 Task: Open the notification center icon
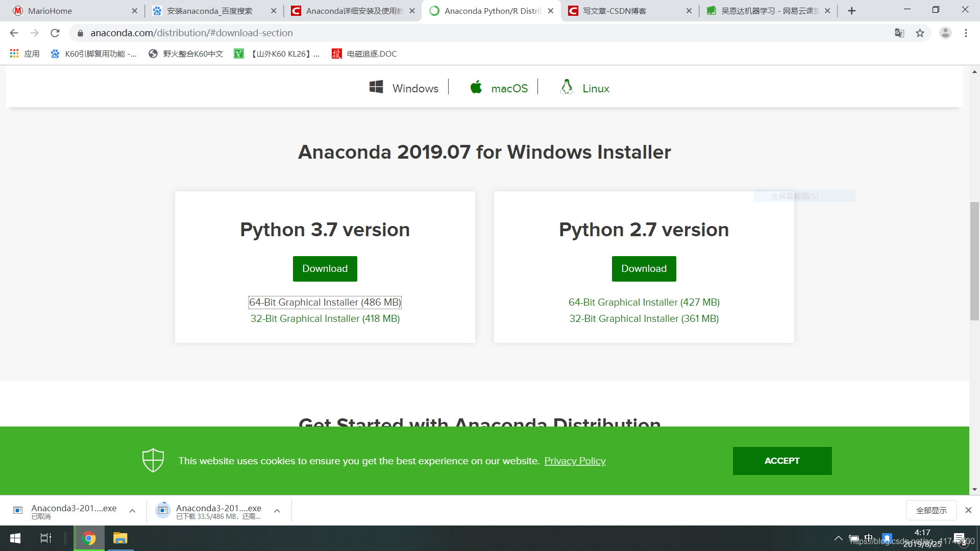point(960,538)
